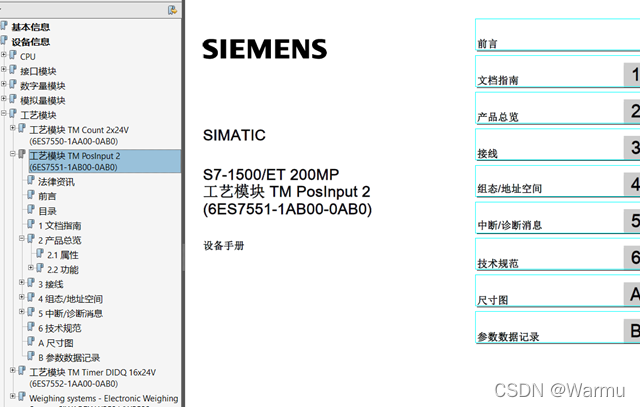Select 工艺模块 TM Count 2x24V bookmark
The image size is (640, 407).
[x=79, y=136]
